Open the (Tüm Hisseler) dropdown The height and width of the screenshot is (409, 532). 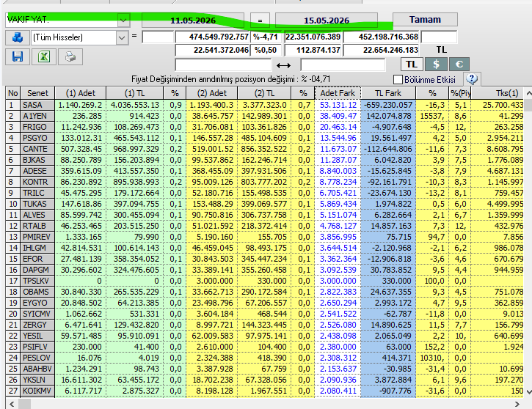122,37
